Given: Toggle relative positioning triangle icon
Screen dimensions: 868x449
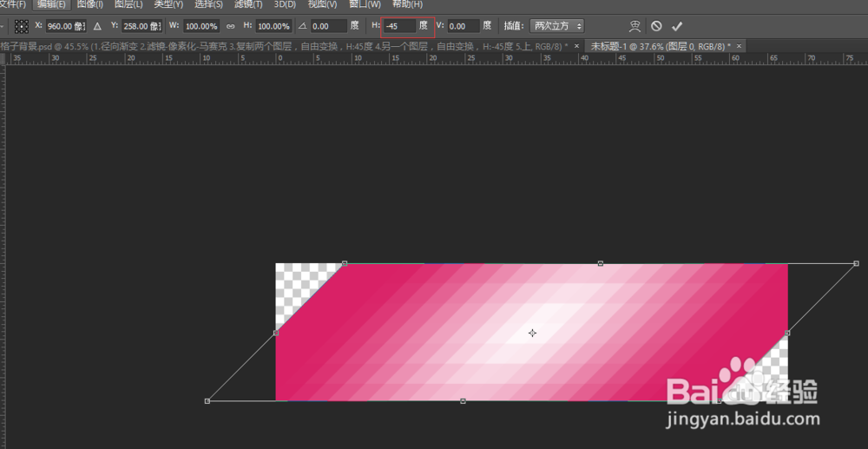Looking at the screenshot, I should (x=97, y=26).
